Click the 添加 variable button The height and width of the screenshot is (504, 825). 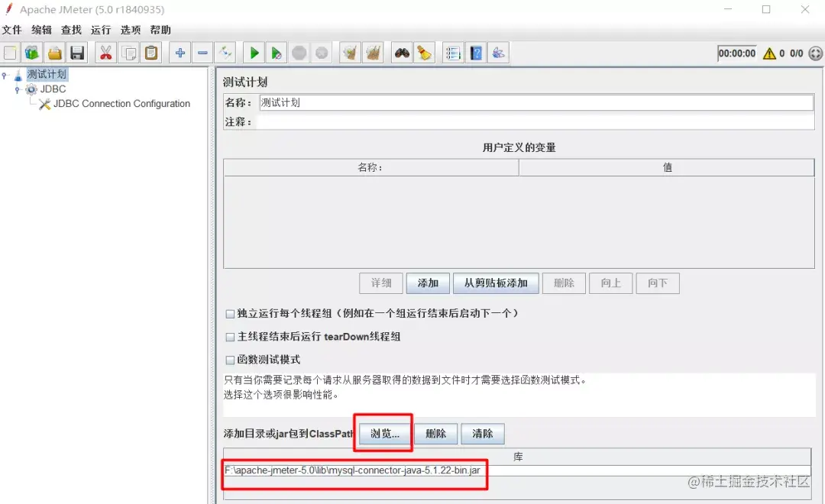(428, 283)
